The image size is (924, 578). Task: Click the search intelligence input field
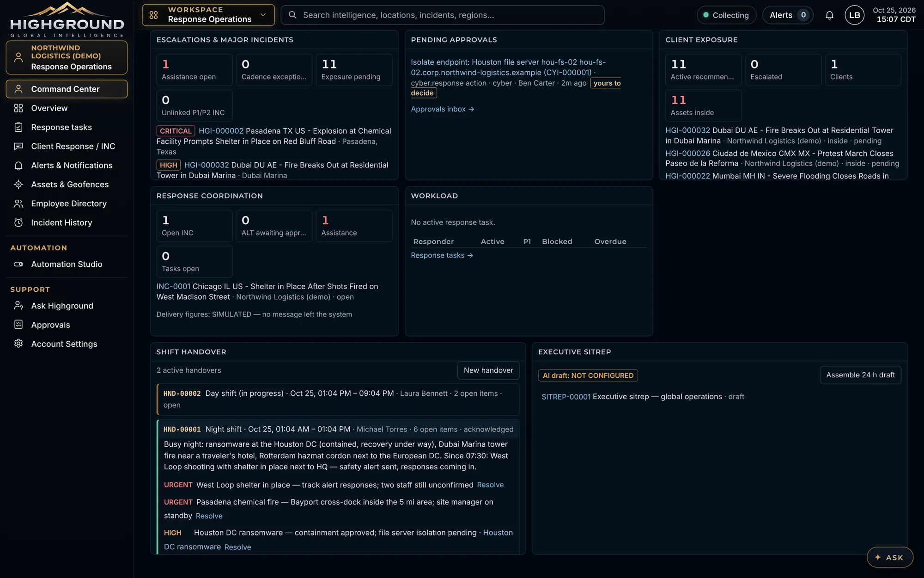(x=442, y=15)
